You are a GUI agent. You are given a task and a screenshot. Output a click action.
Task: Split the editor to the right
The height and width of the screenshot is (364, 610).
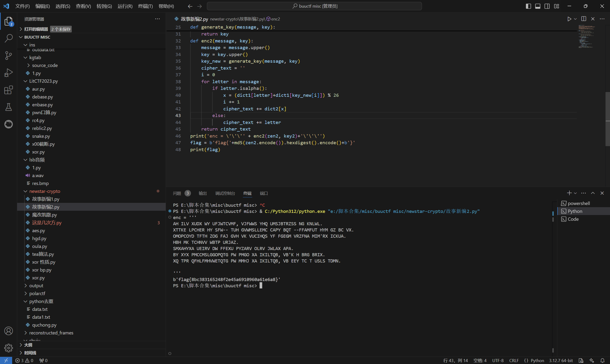click(x=584, y=19)
